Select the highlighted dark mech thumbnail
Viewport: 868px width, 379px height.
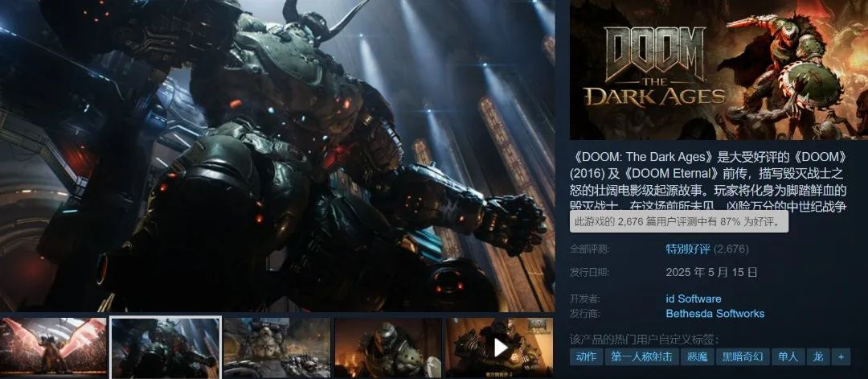point(166,348)
